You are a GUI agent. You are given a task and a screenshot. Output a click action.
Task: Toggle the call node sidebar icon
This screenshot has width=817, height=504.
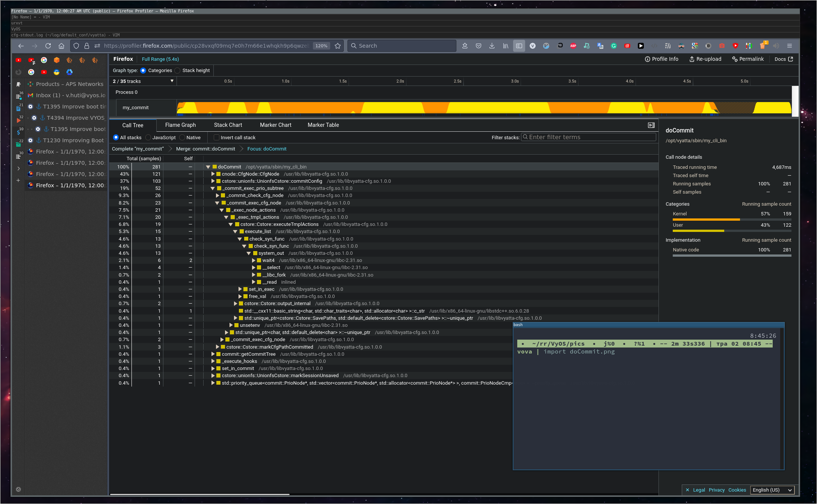(651, 125)
